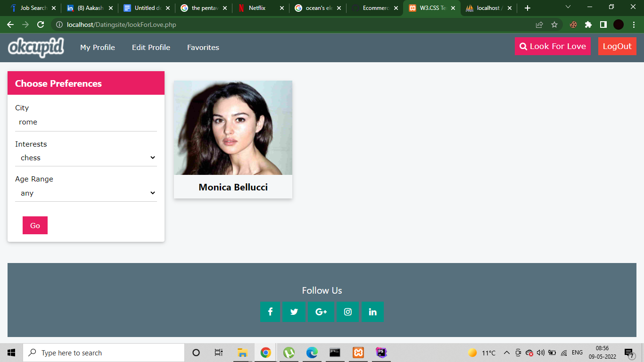Click the LogOut button
The image size is (644, 362).
point(617,46)
